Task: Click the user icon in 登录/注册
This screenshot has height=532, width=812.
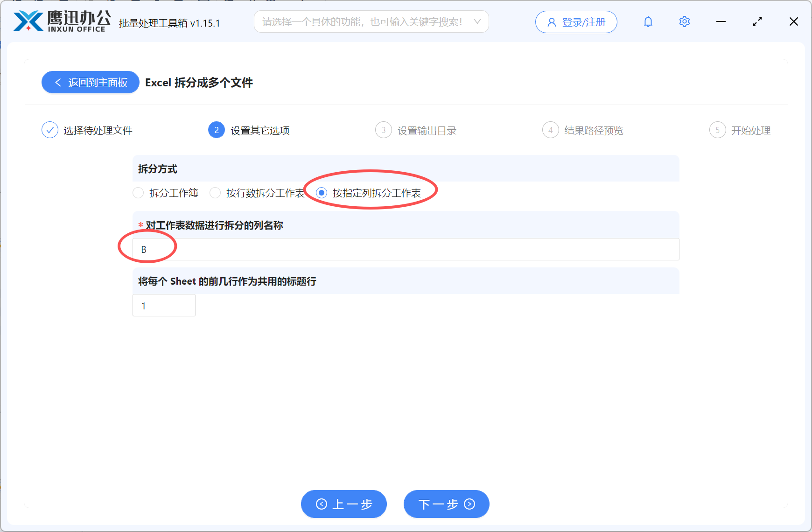Action: [x=551, y=21]
